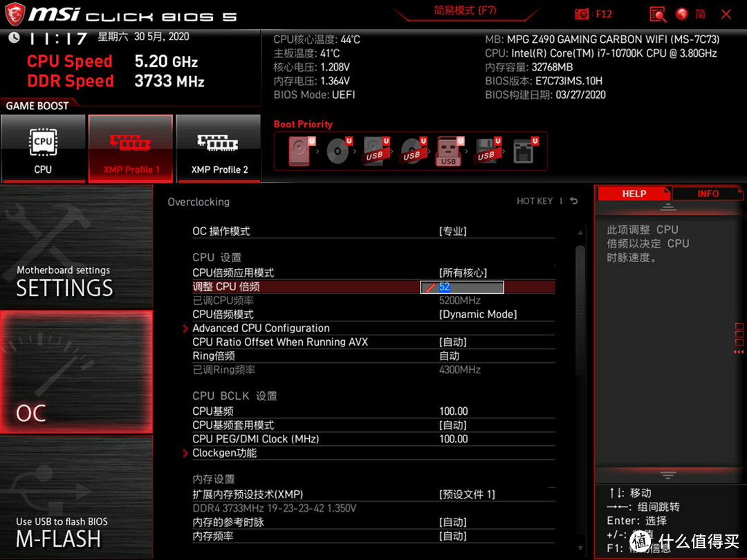747x560 pixels.
Task: Open the OC overclocking section
Action: (x=76, y=372)
